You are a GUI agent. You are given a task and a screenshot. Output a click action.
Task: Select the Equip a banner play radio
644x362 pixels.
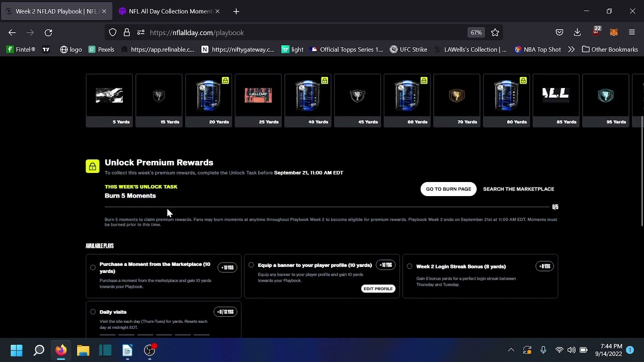(x=251, y=265)
